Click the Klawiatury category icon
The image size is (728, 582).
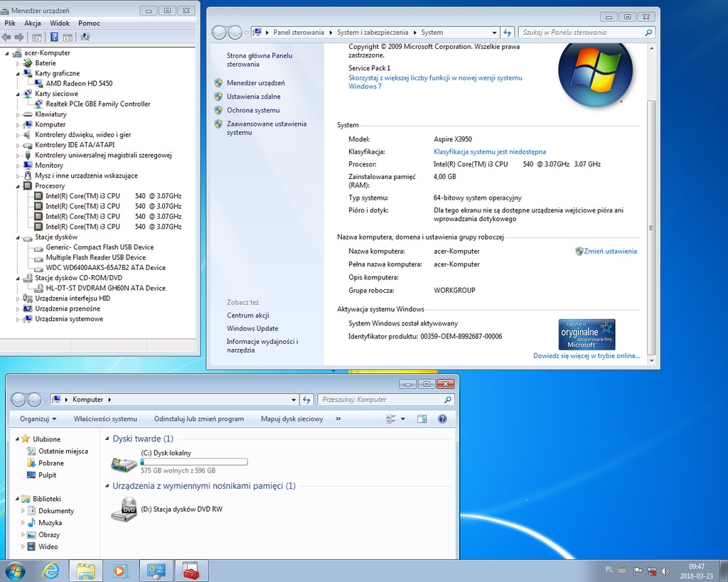[x=28, y=114]
